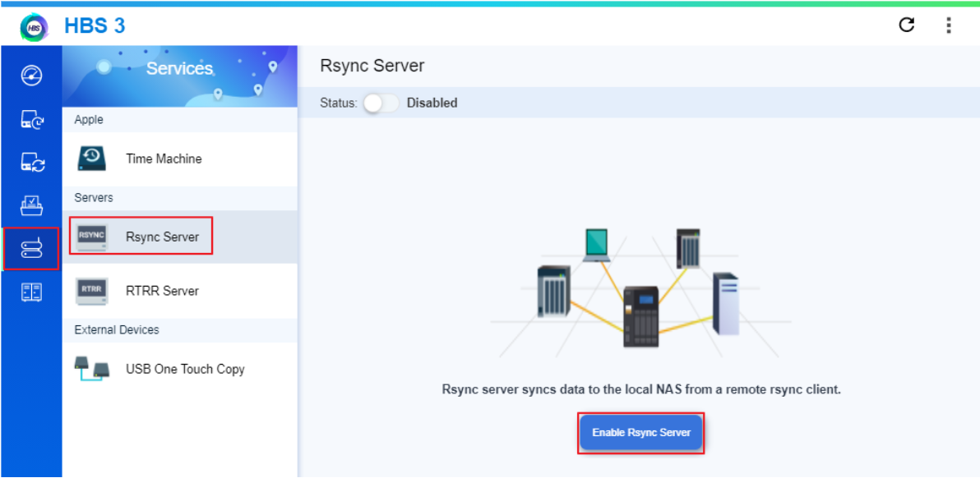Click the Time Machine icon
Screen dimensions: 980x478
click(90, 158)
